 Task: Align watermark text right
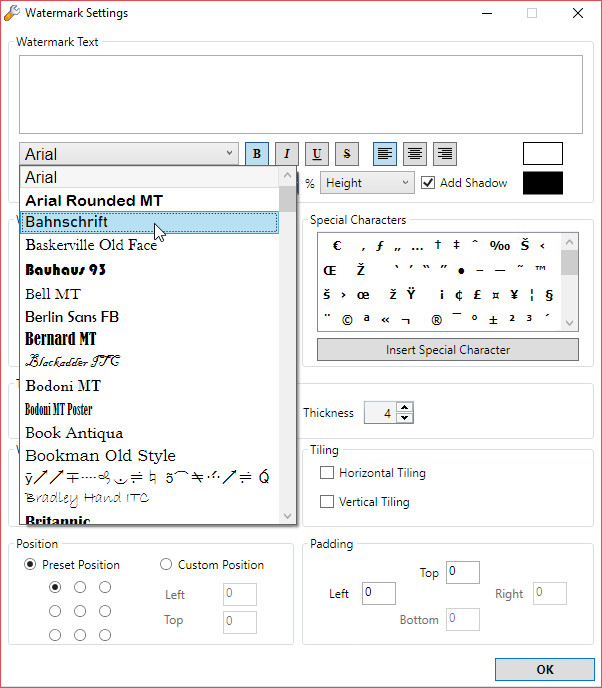pyautogui.click(x=444, y=153)
